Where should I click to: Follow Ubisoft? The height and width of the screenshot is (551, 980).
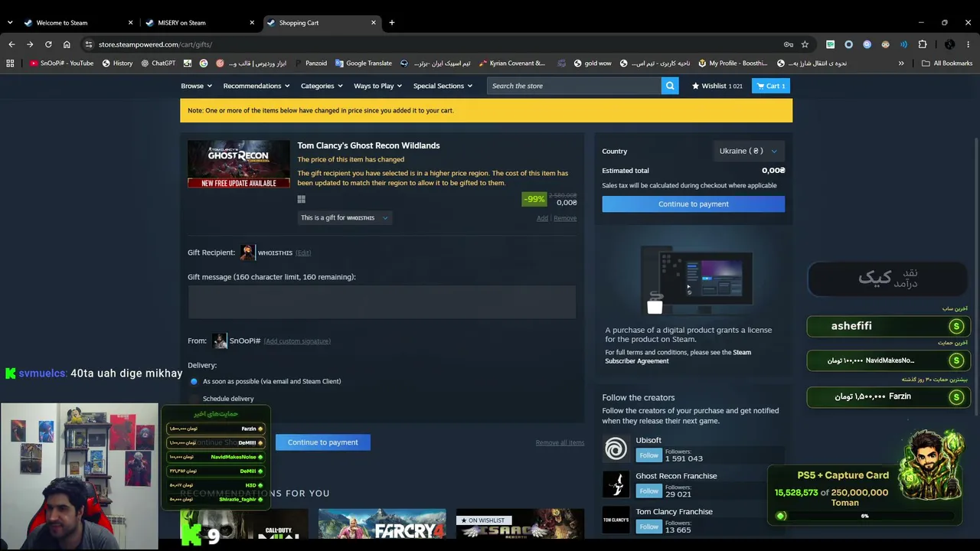(x=648, y=455)
